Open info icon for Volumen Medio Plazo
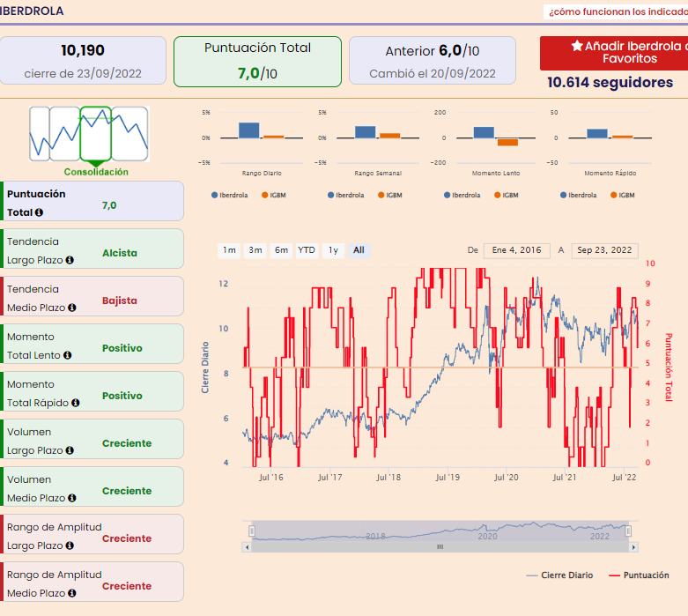Viewport: 688px width, 616px height. pyautogui.click(x=72, y=498)
